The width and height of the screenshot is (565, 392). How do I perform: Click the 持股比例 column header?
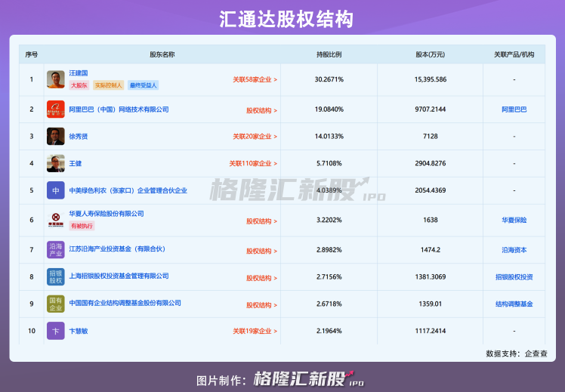click(x=329, y=54)
